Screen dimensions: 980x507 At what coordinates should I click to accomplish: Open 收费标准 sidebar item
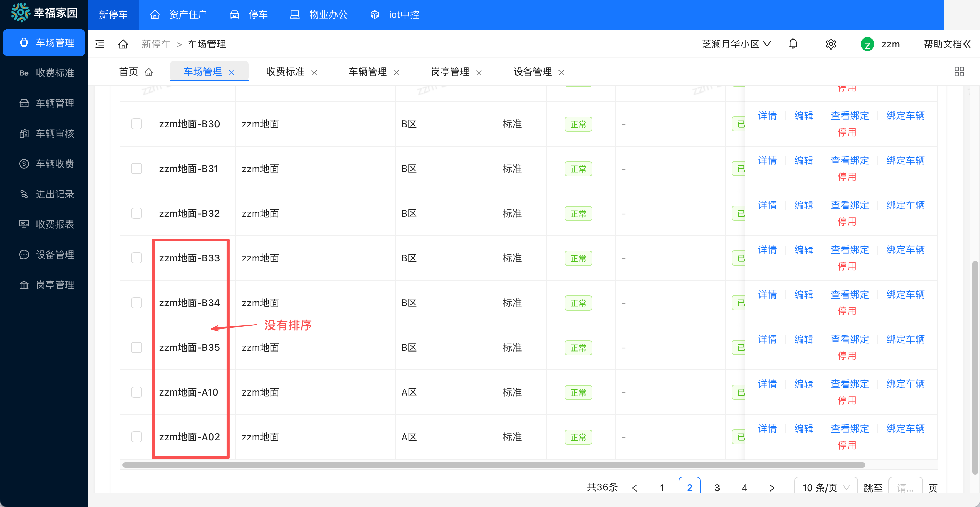pos(44,73)
